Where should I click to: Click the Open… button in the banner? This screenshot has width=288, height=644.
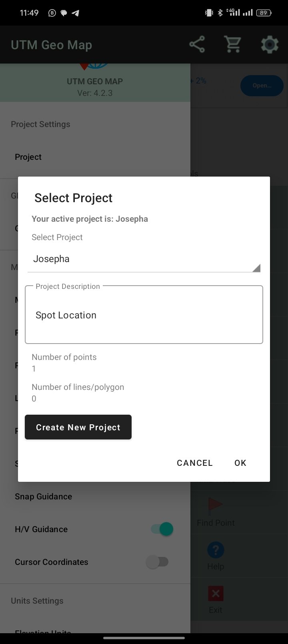[x=262, y=85]
